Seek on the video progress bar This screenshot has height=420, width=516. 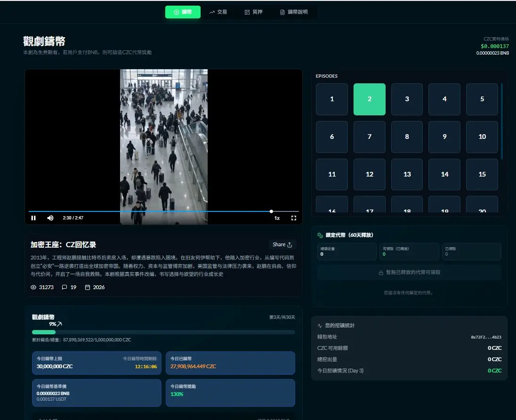163,211
